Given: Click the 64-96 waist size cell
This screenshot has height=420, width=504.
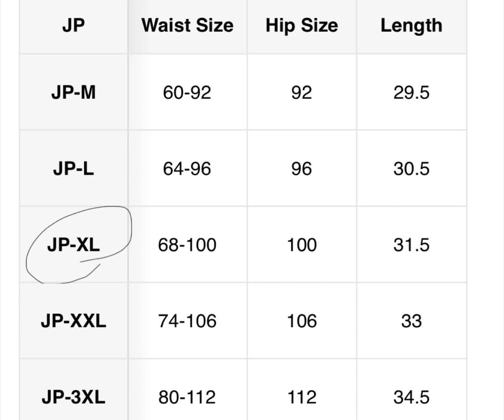Looking at the screenshot, I should tap(187, 169).
